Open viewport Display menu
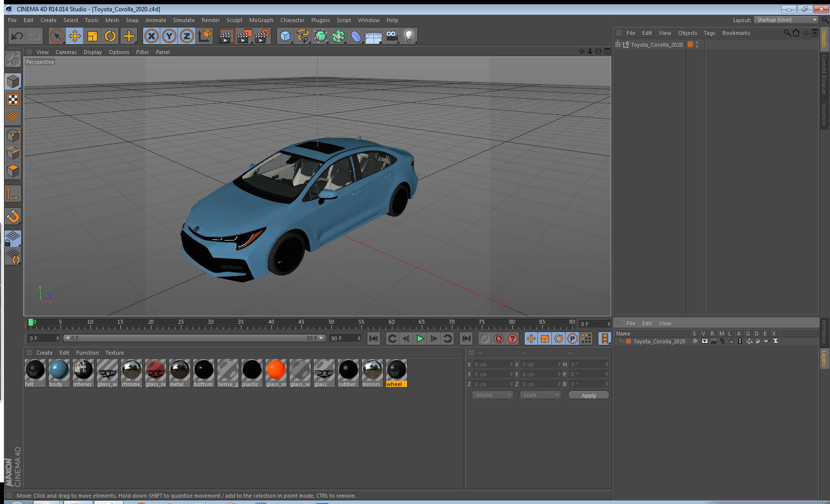The width and height of the screenshot is (830, 504). [92, 52]
